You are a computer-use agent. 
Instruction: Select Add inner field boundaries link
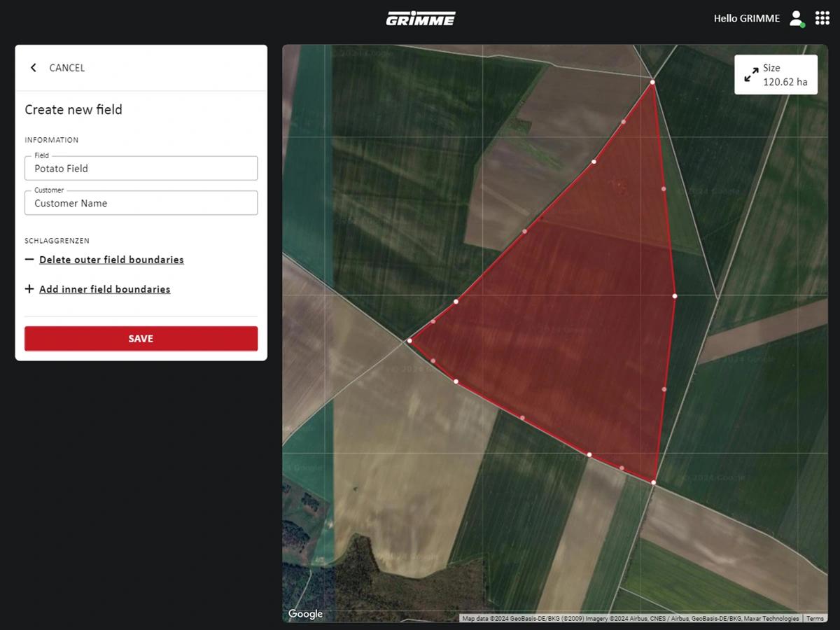coord(104,289)
